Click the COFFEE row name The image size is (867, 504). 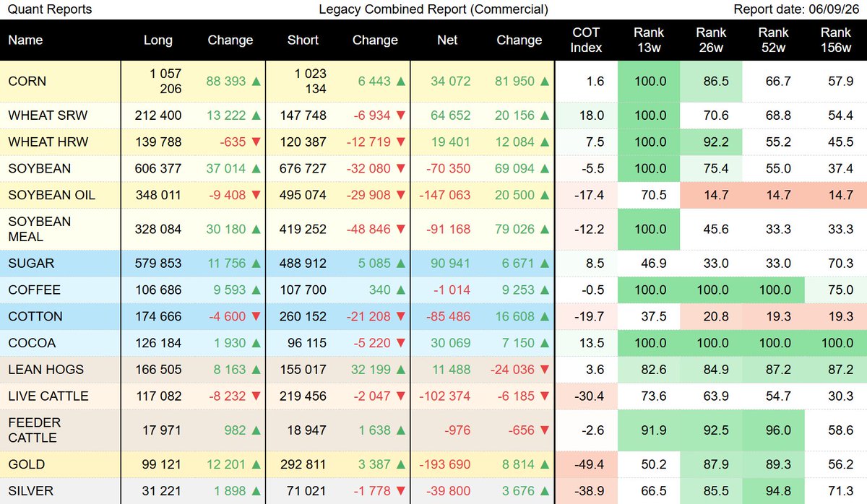[x=34, y=290]
